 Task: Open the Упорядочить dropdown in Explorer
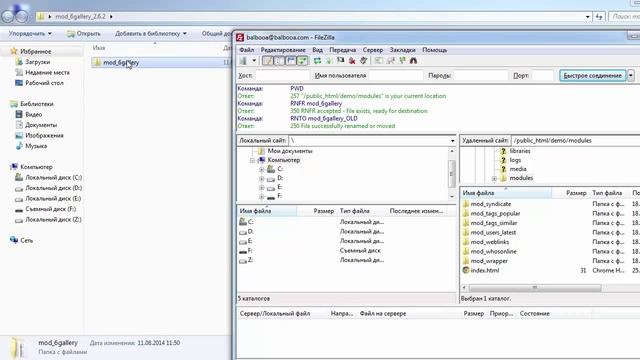[30, 33]
